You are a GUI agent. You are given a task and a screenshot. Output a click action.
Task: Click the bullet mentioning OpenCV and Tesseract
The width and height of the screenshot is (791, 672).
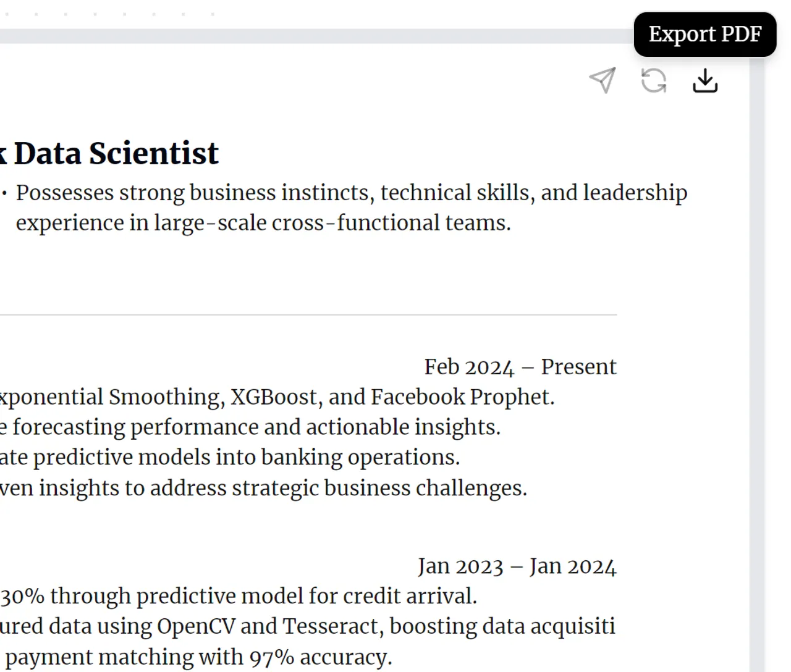point(308,626)
